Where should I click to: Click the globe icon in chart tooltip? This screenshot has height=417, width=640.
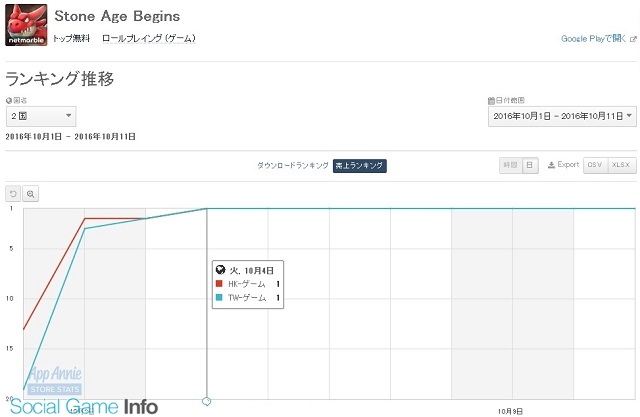point(220,269)
